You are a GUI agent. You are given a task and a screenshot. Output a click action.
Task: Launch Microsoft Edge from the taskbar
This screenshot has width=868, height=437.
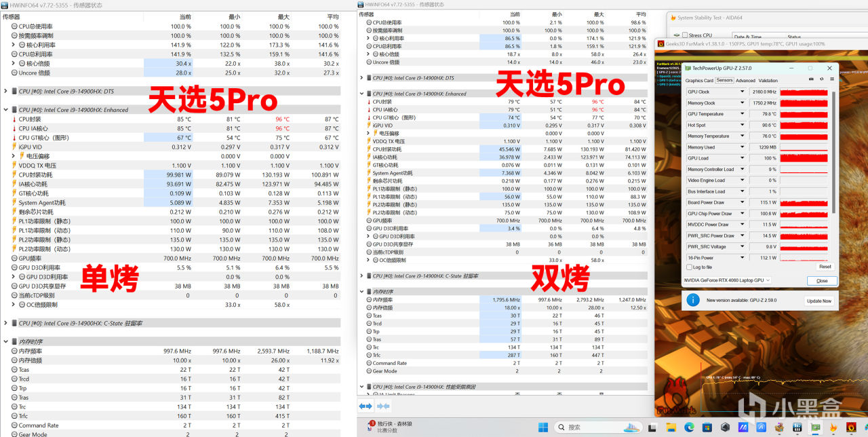point(689,427)
